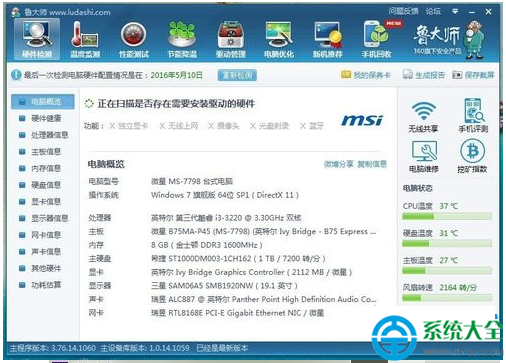The height and width of the screenshot is (363, 506).
Task: Click the 论坛 forum link
Action: (x=433, y=11)
